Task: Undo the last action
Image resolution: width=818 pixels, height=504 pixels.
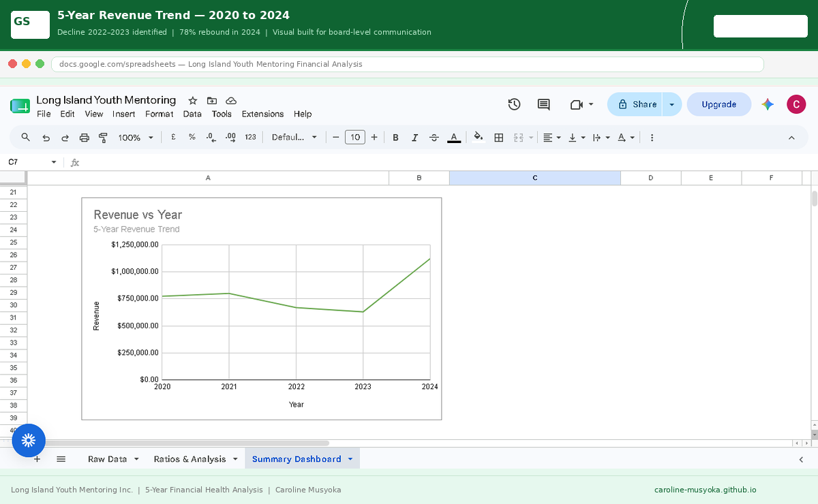Action: tap(46, 138)
